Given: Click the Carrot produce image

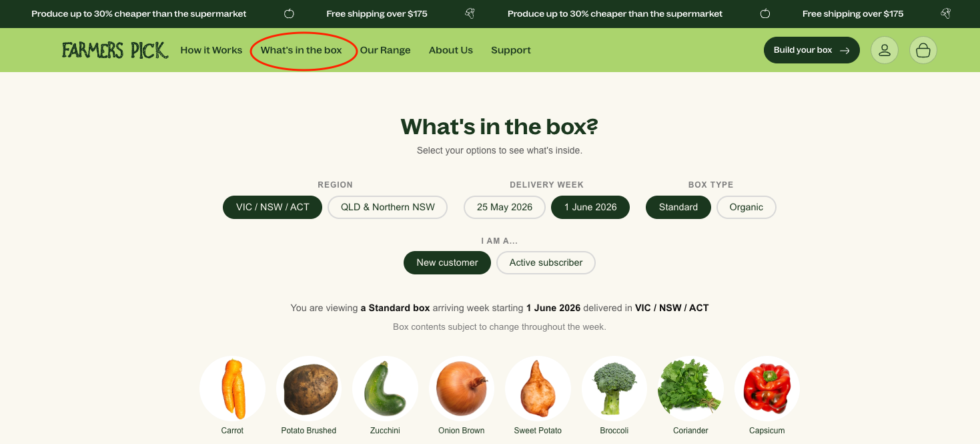Looking at the screenshot, I should click(x=232, y=389).
